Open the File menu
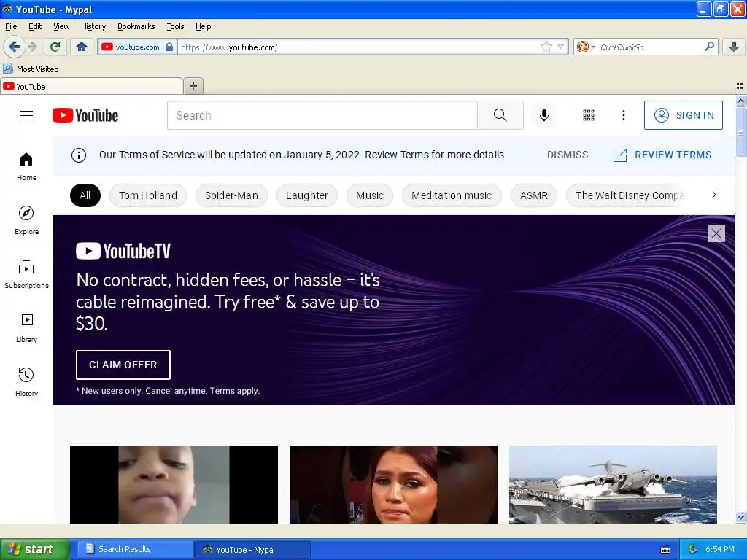The image size is (747, 560). click(11, 26)
